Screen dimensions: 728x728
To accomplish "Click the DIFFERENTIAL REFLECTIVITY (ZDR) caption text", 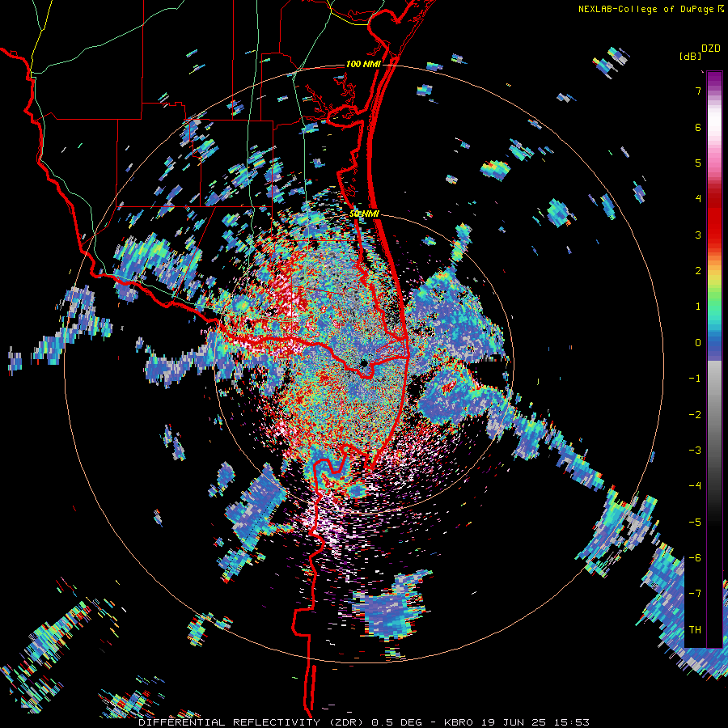I will [253, 722].
